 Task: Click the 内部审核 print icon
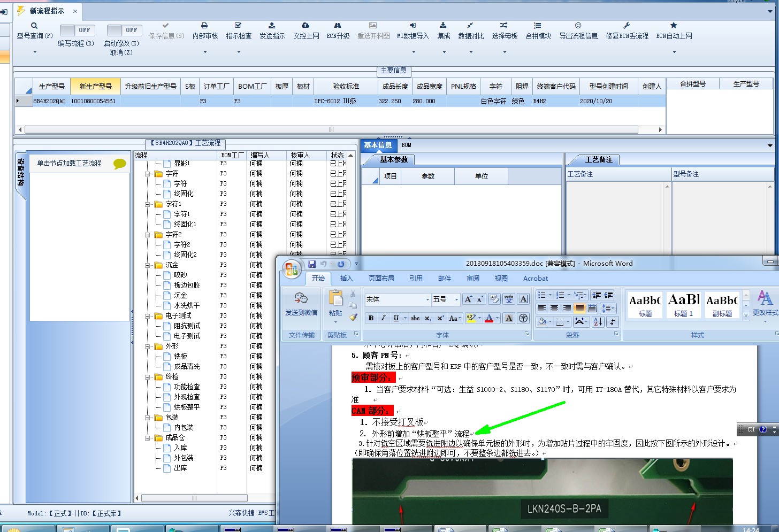click(204, 25)
